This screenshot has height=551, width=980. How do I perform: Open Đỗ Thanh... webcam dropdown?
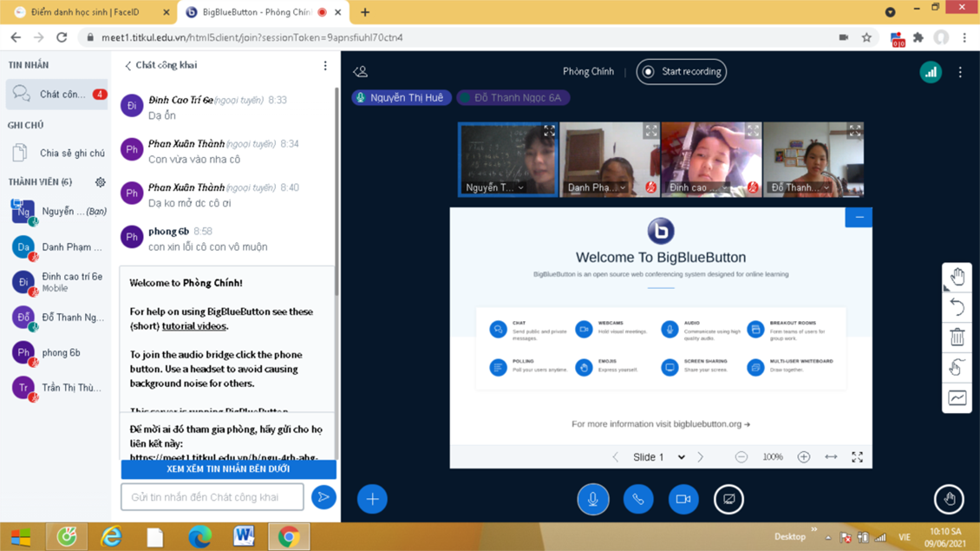pos(800,187)
